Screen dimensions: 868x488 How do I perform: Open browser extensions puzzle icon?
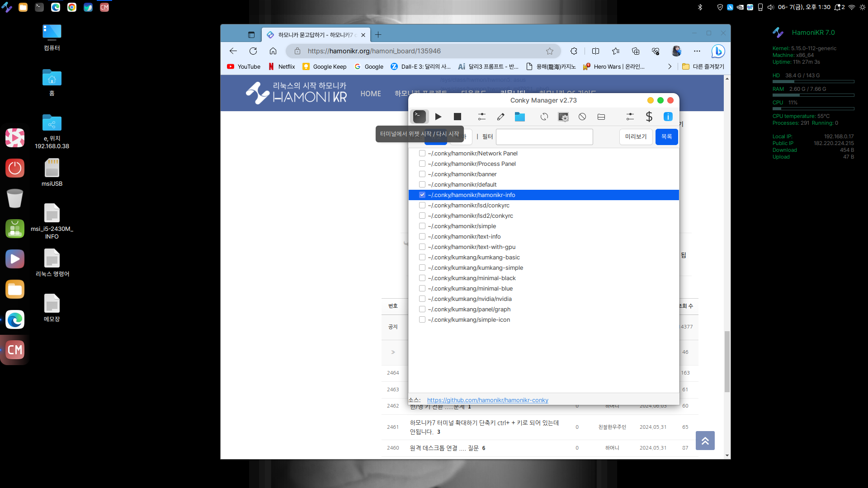pyautogui.click(x=574, y=51)
